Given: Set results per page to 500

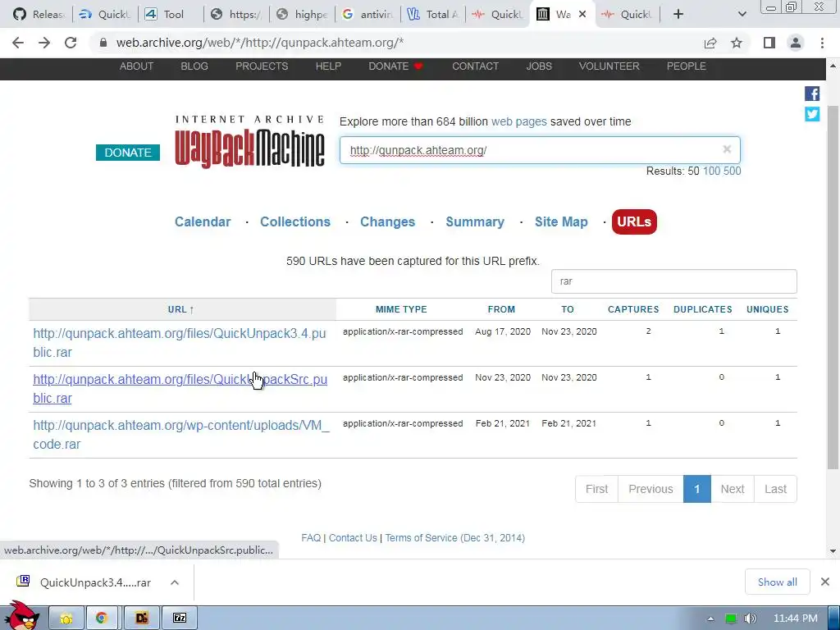Looking at the screenshot, I should coord(733,171).
